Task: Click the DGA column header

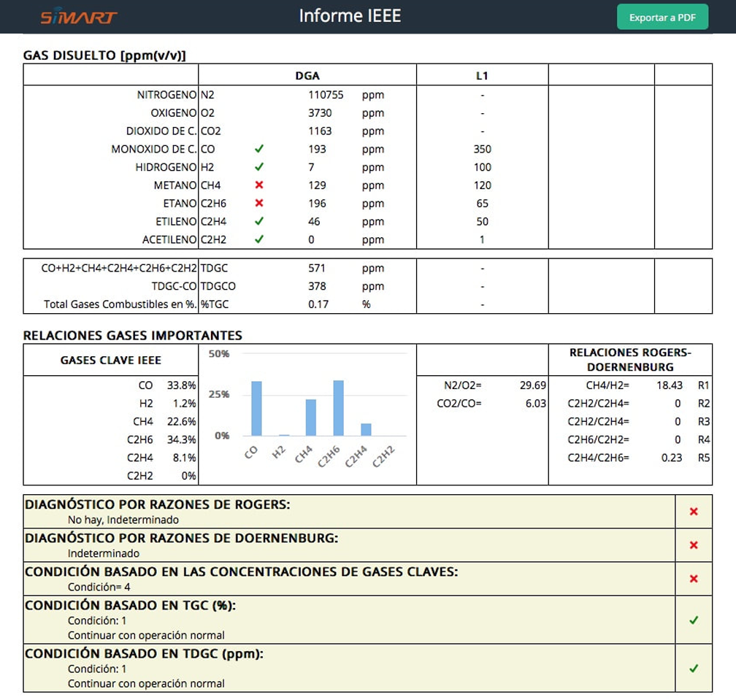Action: 307,75
